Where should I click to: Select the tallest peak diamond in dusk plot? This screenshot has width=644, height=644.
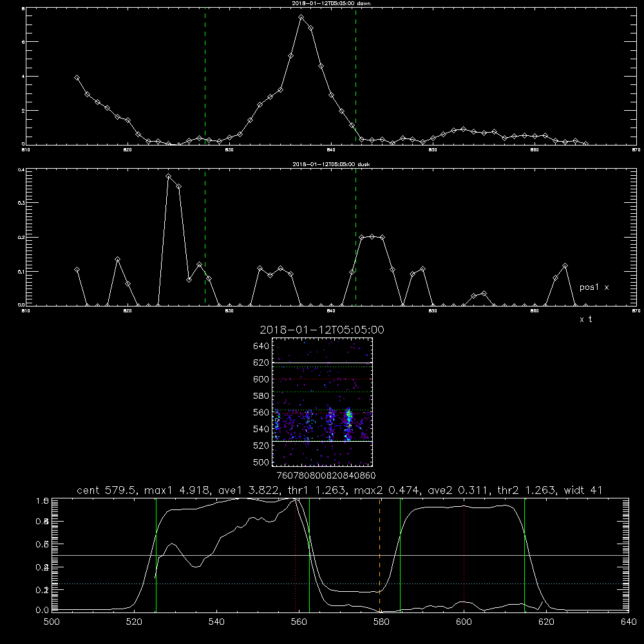point(168,176)
